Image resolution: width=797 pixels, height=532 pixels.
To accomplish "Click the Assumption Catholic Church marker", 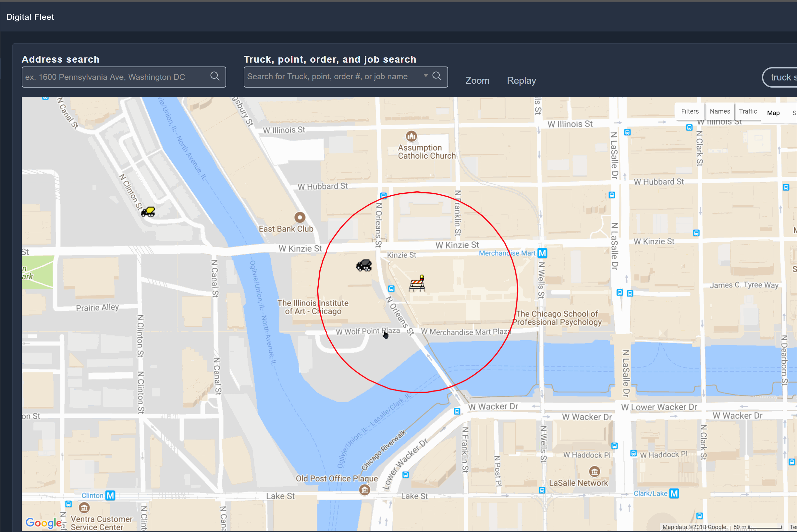I will point(411,136).
